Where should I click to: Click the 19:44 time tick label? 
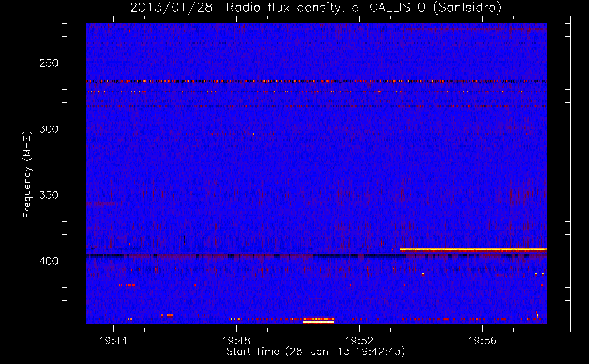pos(113,341)
